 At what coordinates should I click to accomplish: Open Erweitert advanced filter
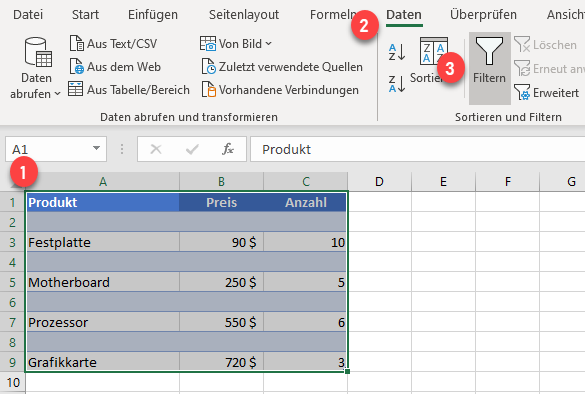coord(546,93)
